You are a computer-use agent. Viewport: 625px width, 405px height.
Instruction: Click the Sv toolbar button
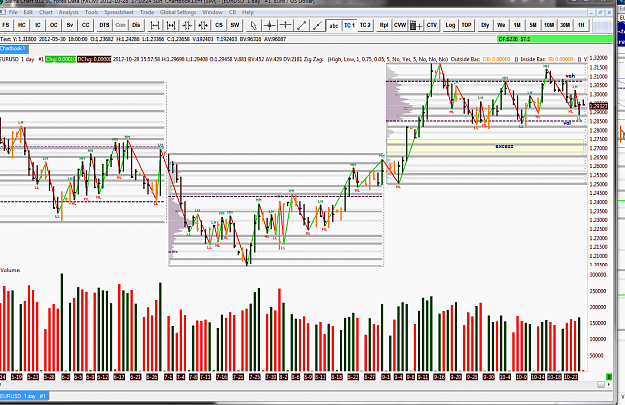click(70, 25)
